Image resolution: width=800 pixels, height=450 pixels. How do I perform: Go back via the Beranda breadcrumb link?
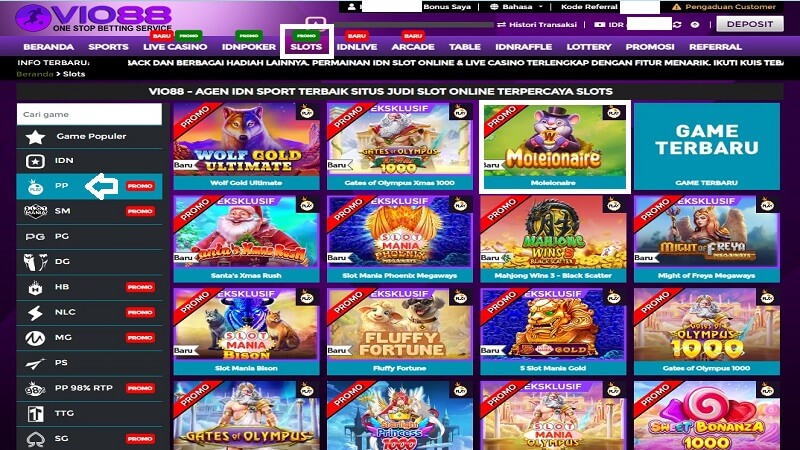pos(35,74)
